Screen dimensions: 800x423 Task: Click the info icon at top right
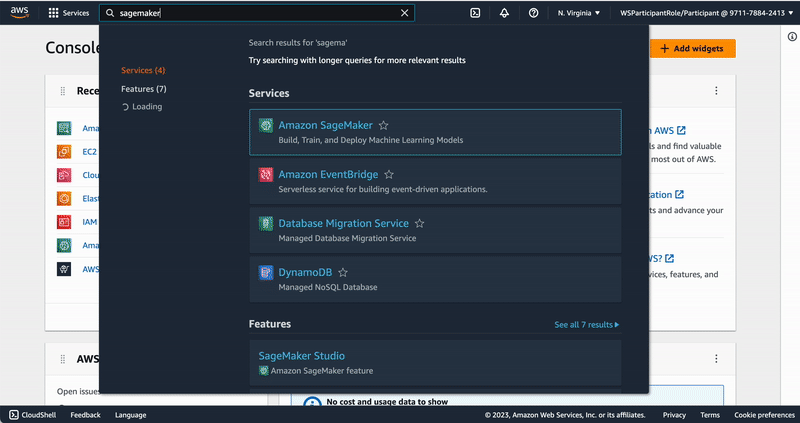click(x=792, y=36)
